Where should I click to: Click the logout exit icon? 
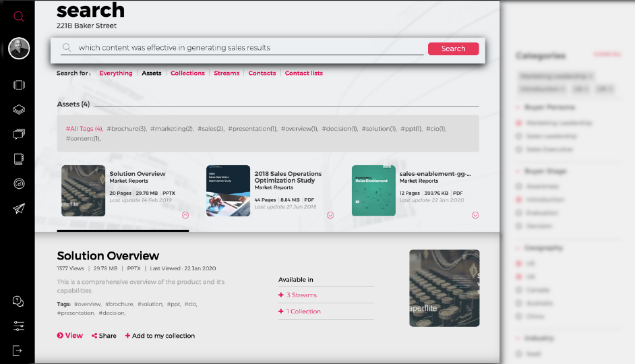[x=18, y=351]
